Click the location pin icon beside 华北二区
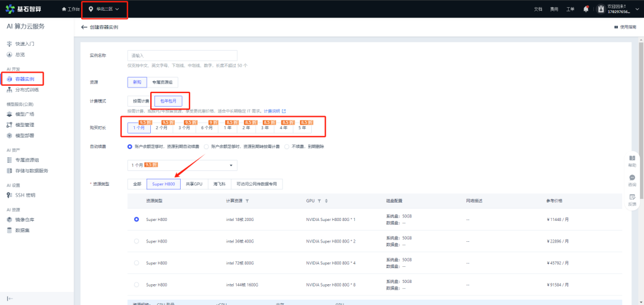644x305 pixels. point(91,9)
